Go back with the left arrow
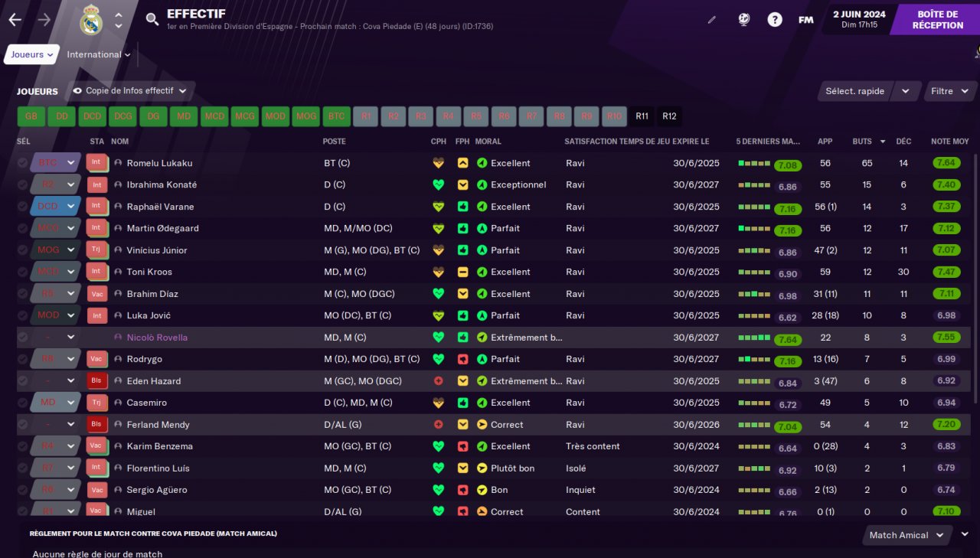 (15, 20)
